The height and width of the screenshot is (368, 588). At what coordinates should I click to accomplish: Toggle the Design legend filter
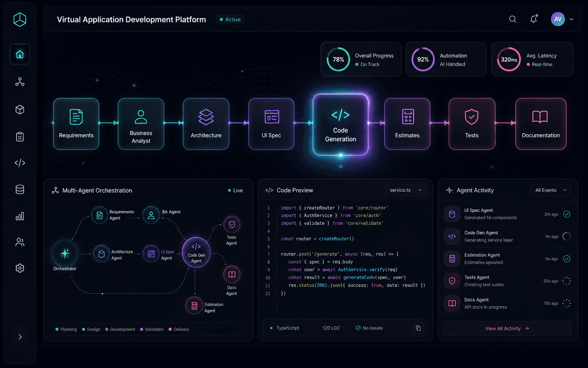point(91,329)
